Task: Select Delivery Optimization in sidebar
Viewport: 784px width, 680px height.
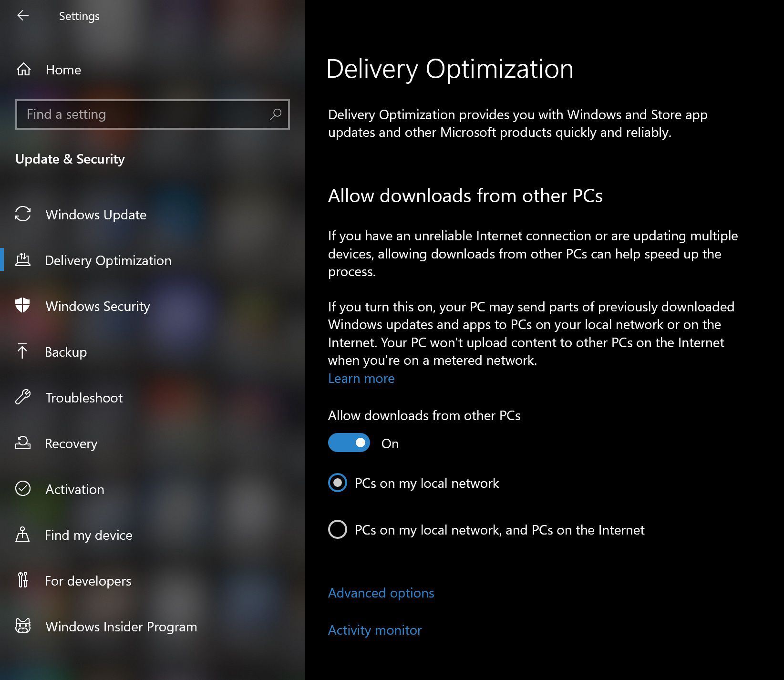Action: point(108,260)
